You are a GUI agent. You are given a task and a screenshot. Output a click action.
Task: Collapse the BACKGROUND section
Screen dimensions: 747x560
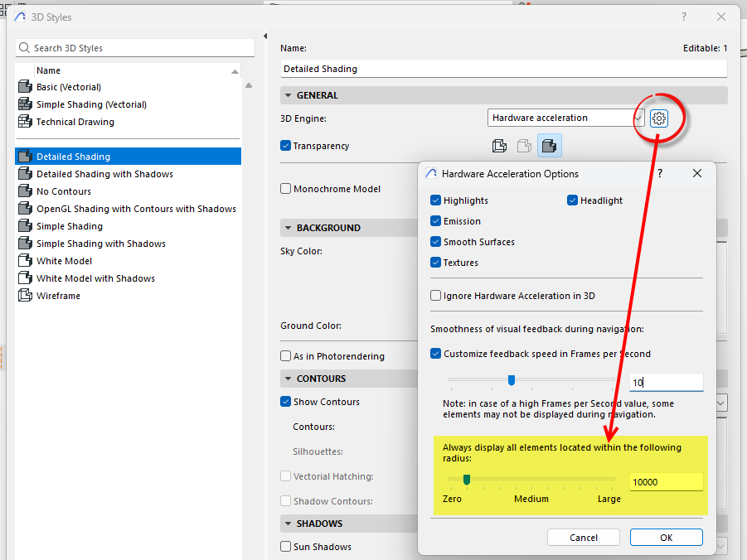[288, 228]
